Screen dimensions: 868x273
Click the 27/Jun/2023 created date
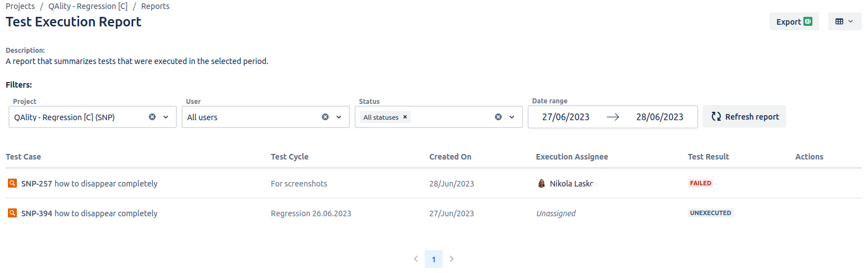coord(452,213)
